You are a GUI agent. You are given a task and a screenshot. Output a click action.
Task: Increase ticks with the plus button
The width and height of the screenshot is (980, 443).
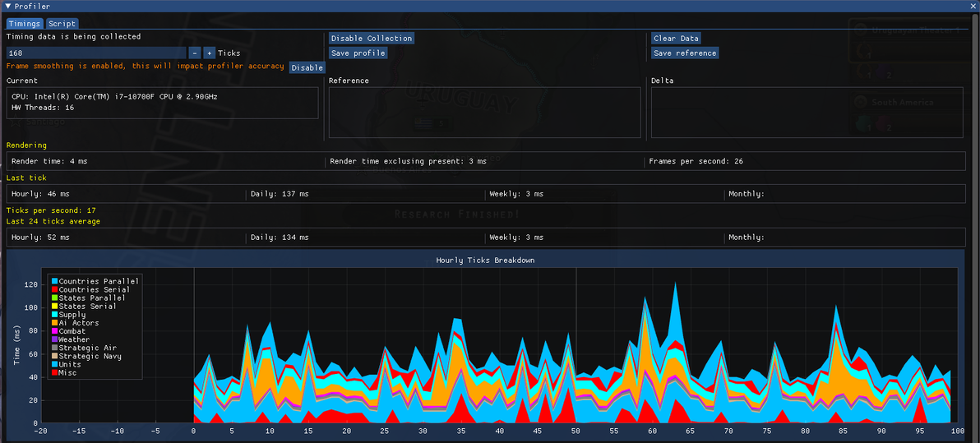click(x=210, y=53)
